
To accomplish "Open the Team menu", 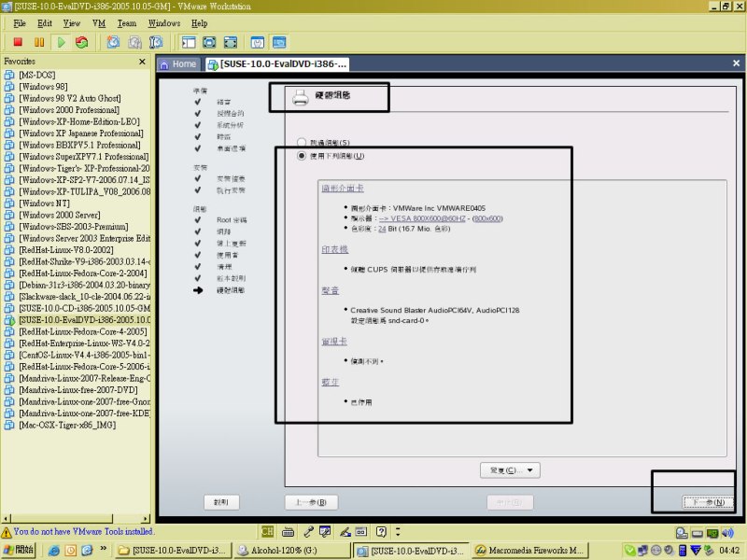I will [127, 23].
